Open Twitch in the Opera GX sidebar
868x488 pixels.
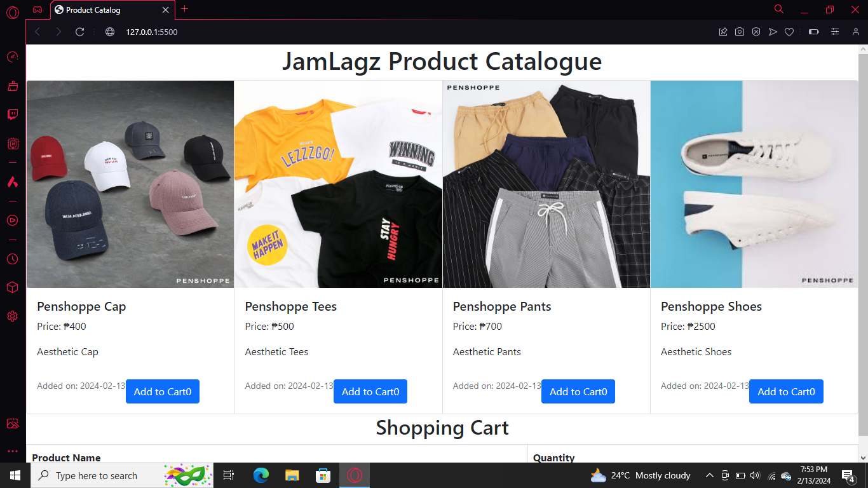[x=13, y=115]
